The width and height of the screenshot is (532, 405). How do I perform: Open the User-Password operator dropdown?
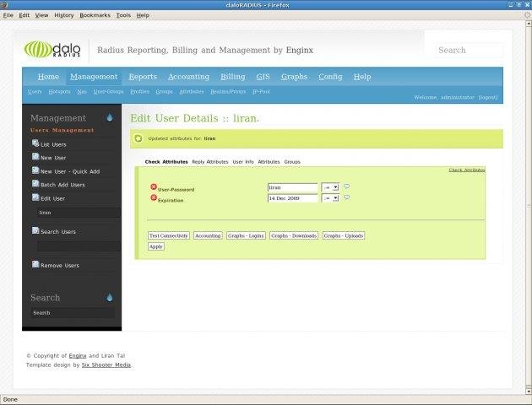(x=330, y=187)
